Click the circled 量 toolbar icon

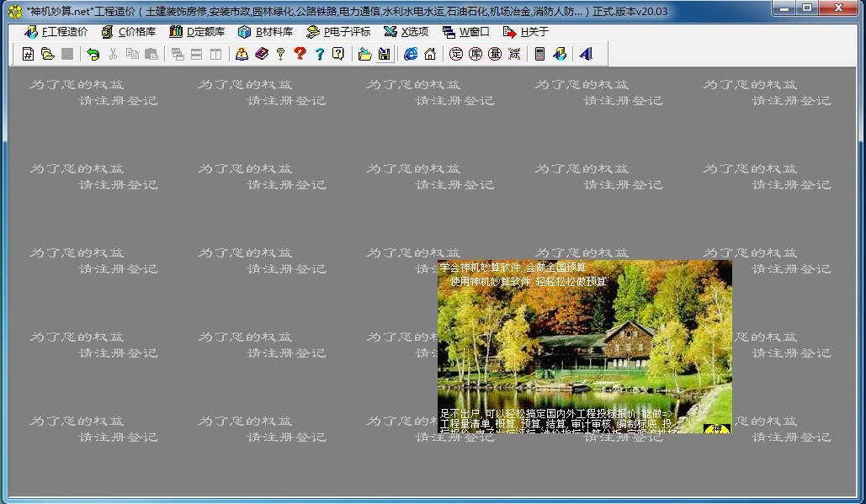click(x=495, y=54)
